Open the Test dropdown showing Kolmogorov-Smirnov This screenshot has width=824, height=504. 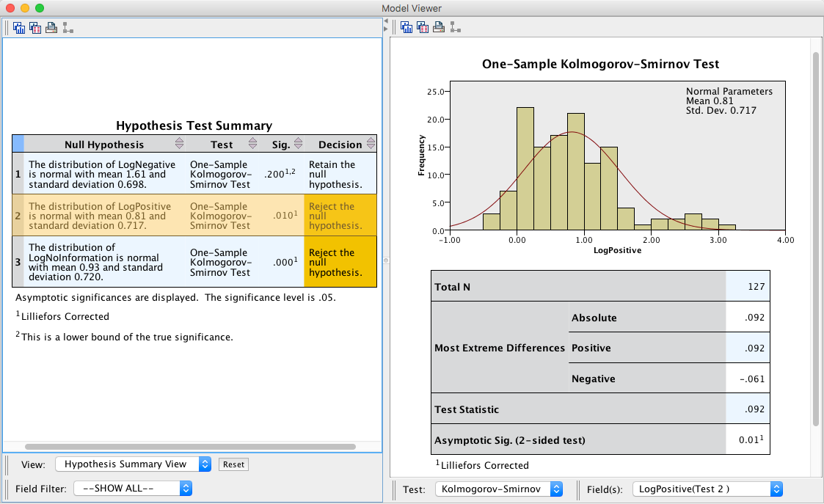tap(499, 489)
